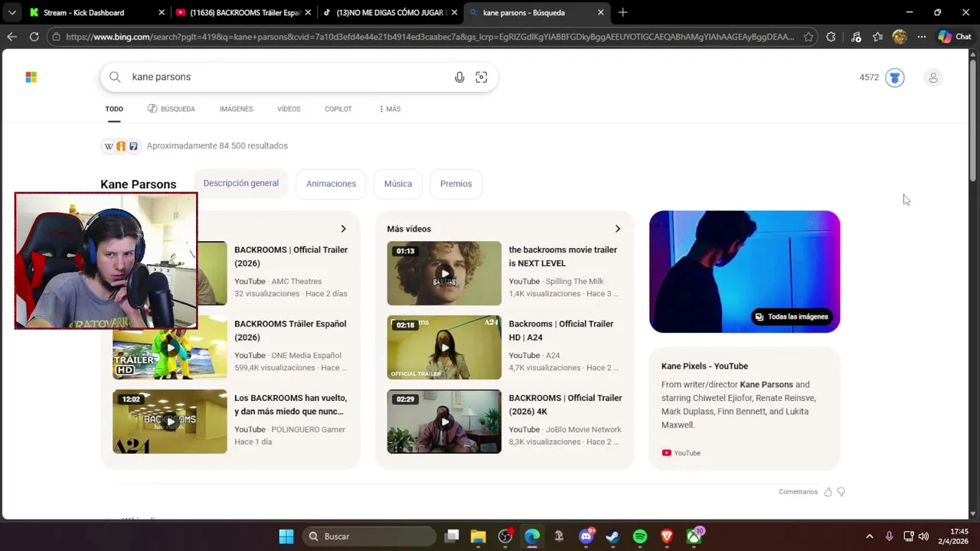The width and height of the screenshot is (980, 551).
Task: Open the Copilot Chat button
Action: click(954, 37)
